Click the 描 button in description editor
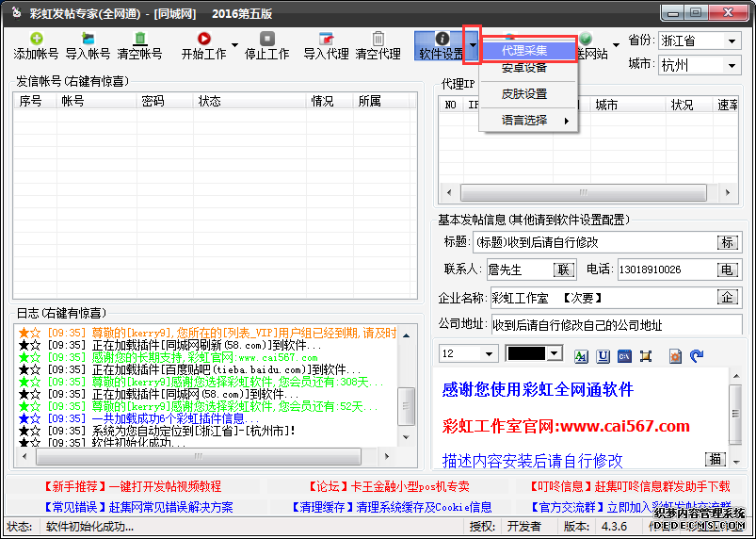 pos(716,459)
